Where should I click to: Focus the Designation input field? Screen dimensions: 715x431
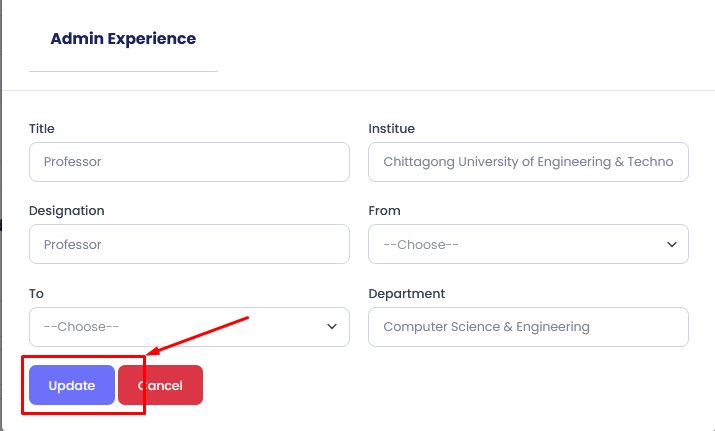tap(189, 244)
